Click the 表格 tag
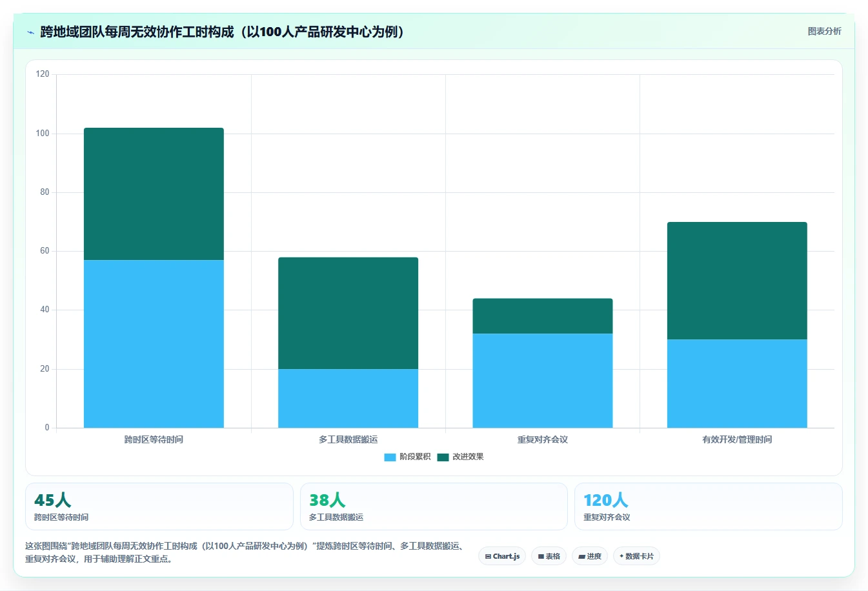Image resolution: width=868 pixels, height=591 pixels. click(549, 556)
